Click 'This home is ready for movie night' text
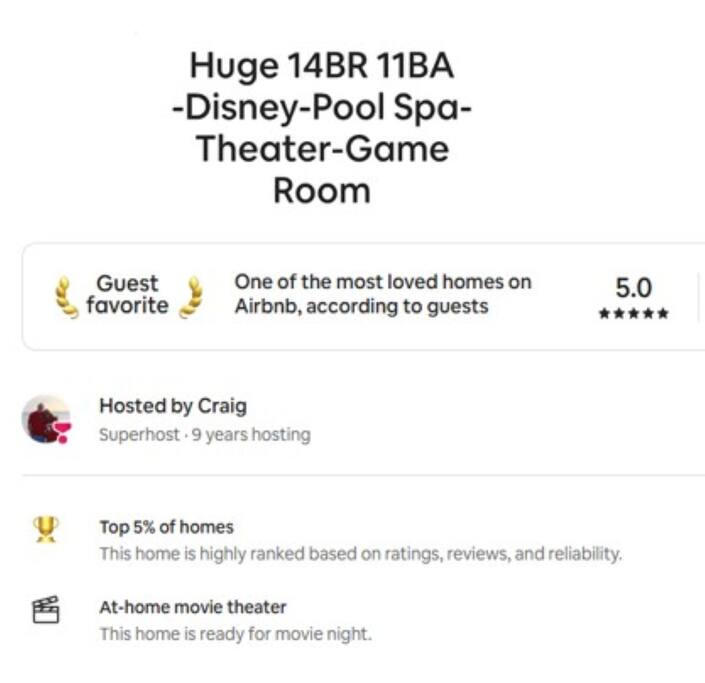 click(x=235, y=634)
